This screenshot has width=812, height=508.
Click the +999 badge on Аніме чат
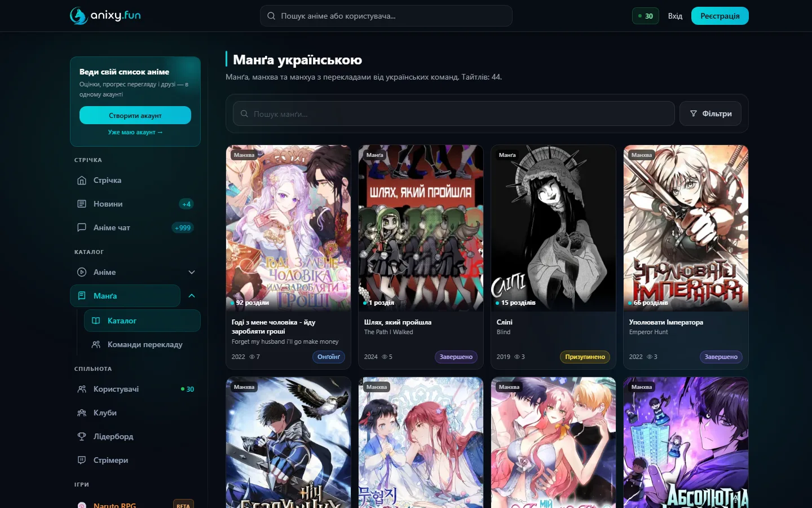pos(183,227)
